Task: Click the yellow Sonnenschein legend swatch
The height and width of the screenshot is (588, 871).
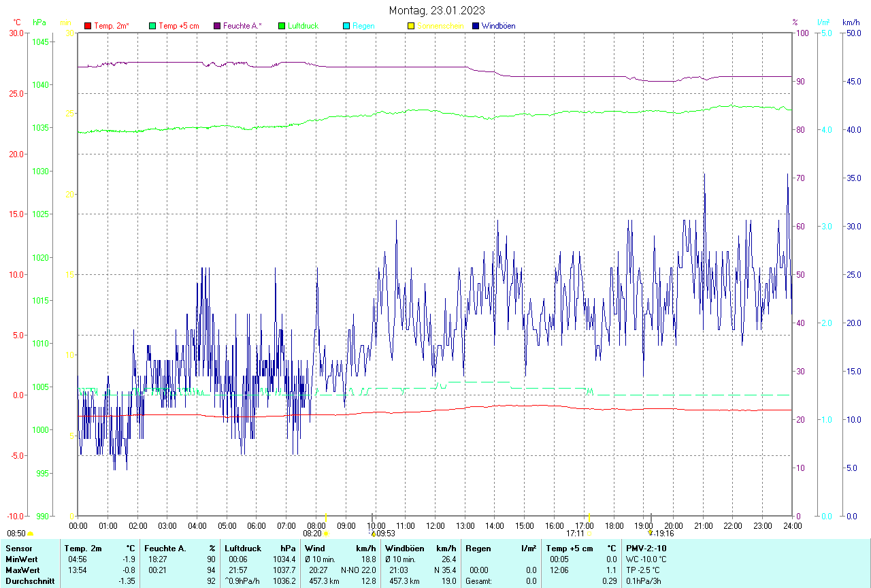Action: point(411,26)
